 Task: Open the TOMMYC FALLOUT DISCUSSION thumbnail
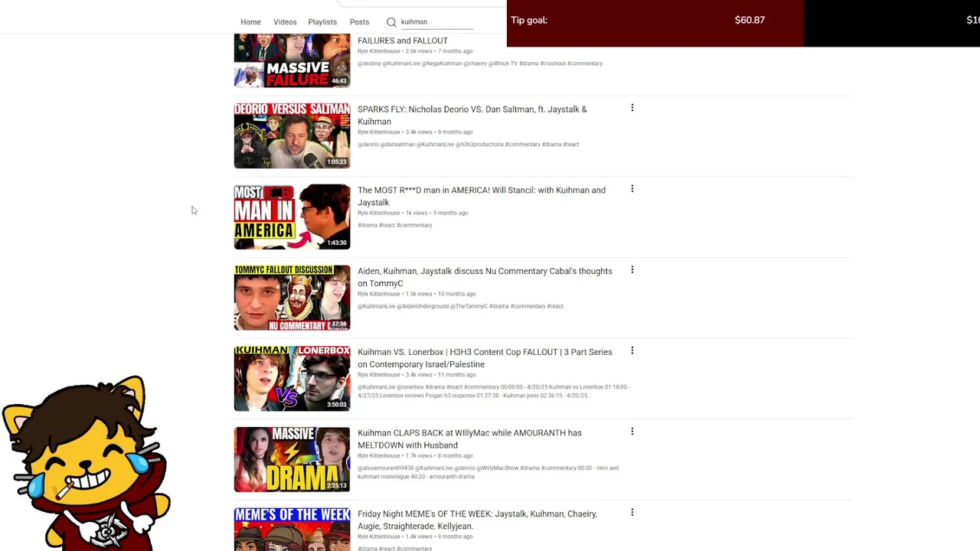(292, 298)
